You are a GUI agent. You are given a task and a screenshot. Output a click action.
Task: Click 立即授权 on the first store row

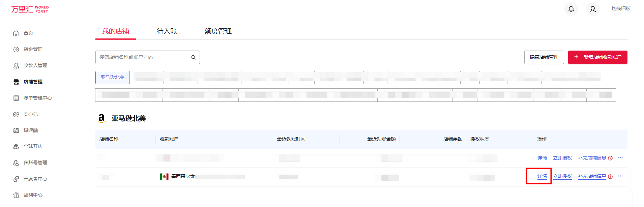[x=562, y=158]
